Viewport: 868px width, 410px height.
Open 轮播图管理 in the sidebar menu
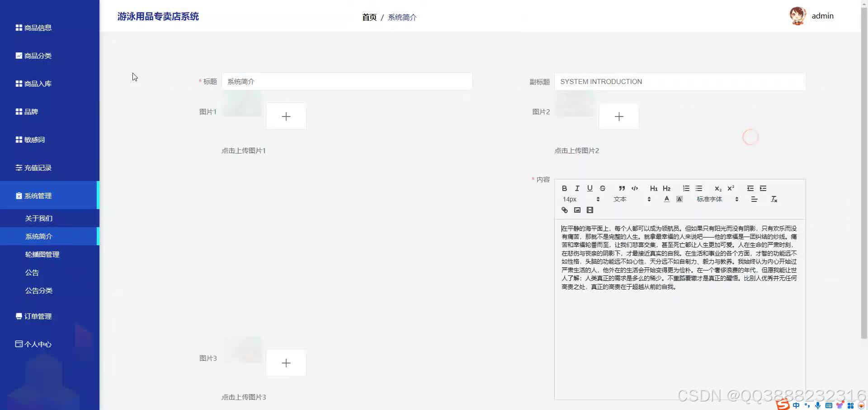(x=42, y=254)
